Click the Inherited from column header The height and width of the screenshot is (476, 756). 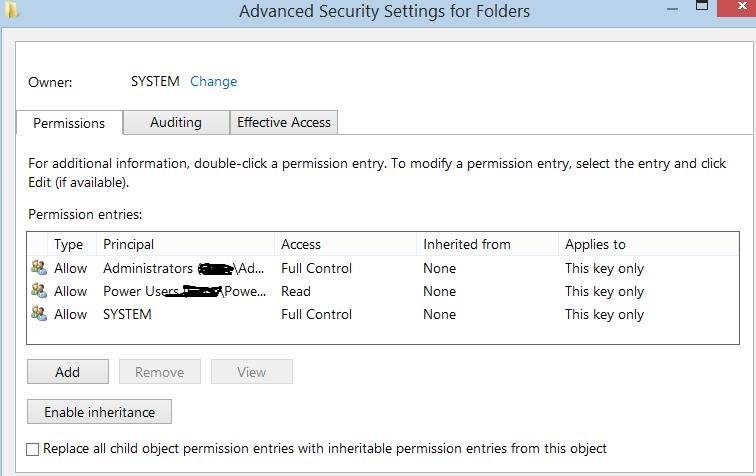486,244
